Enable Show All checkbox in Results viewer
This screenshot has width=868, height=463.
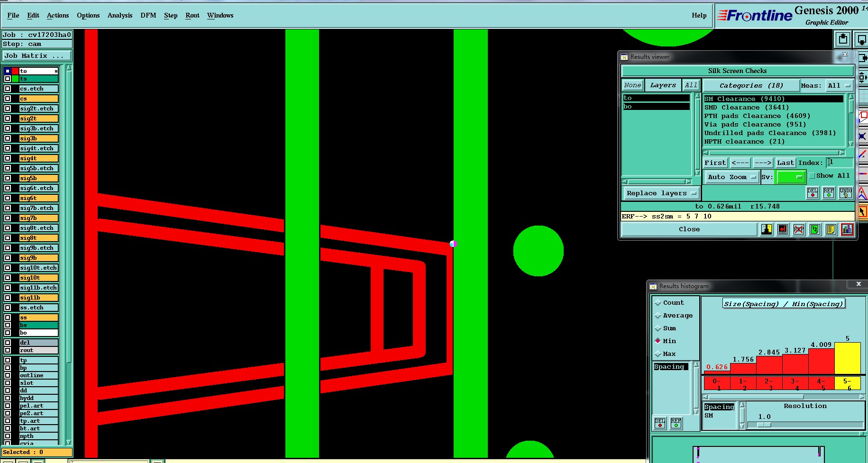pos(812,176)
